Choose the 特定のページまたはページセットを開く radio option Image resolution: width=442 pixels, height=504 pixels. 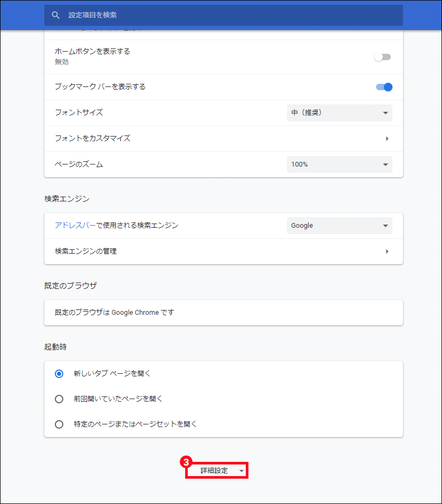pos(59,424)
